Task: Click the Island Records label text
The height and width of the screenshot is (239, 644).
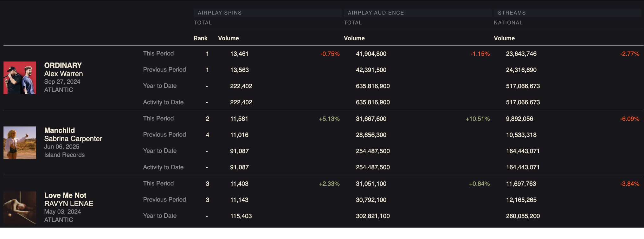Action: coord(64,155)
